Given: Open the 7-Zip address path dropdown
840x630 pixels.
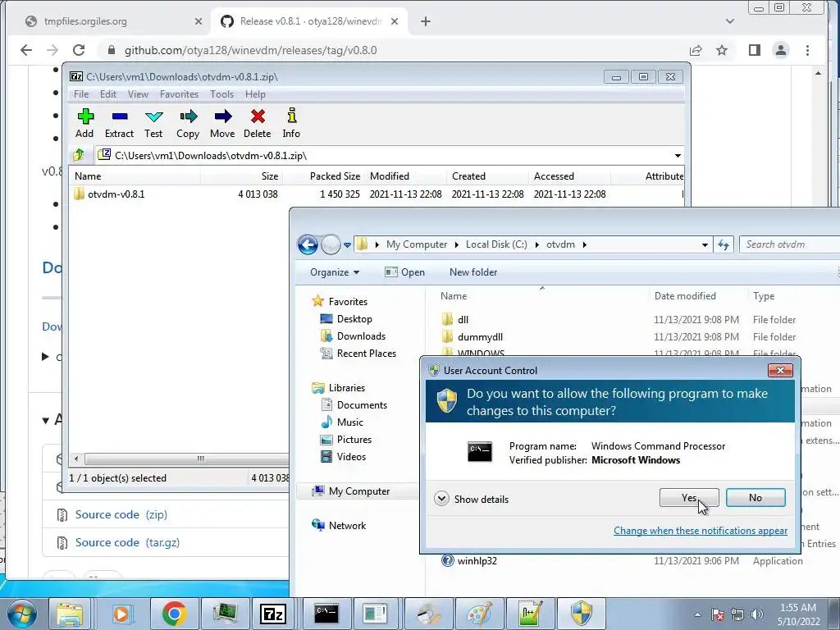Looking at the screenshot, I should click(x=678, y=155).
